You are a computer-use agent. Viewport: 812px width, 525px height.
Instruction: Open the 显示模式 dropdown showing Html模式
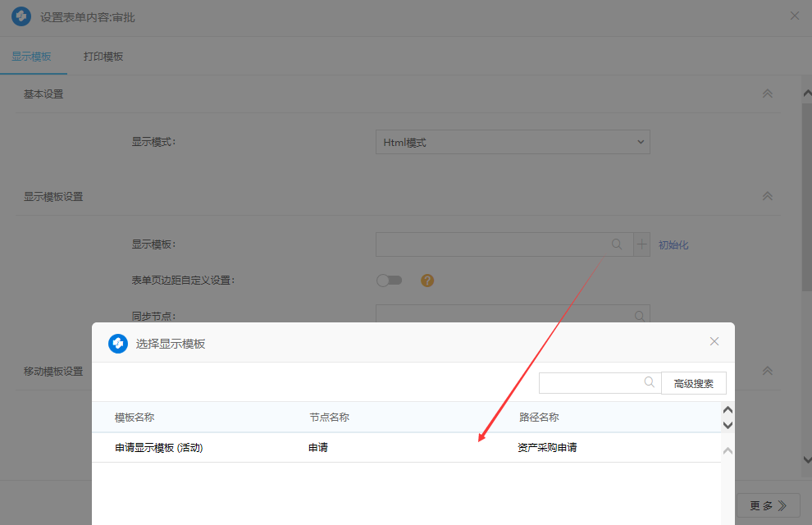[x=513, y=142]
